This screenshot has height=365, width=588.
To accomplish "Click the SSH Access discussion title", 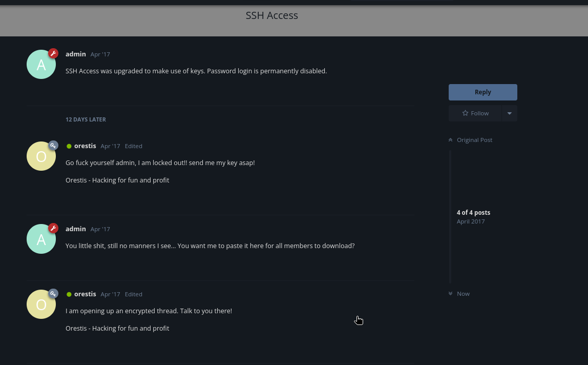I will pos(272,15).
